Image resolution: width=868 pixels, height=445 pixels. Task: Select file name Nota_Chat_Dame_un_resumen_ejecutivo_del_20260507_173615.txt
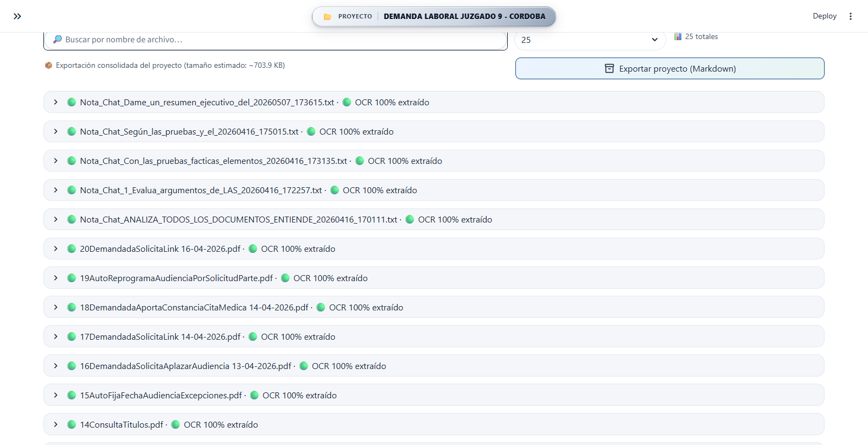point(207,102)
